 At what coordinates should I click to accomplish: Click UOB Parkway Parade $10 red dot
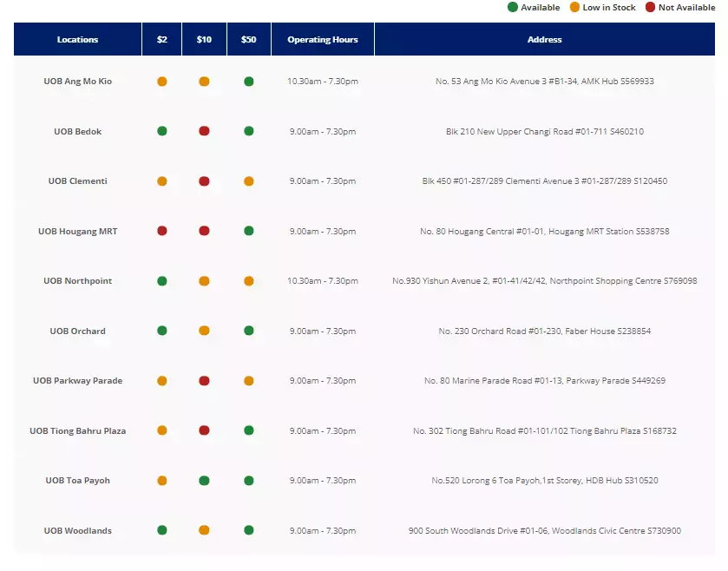(x=204, y=381)
